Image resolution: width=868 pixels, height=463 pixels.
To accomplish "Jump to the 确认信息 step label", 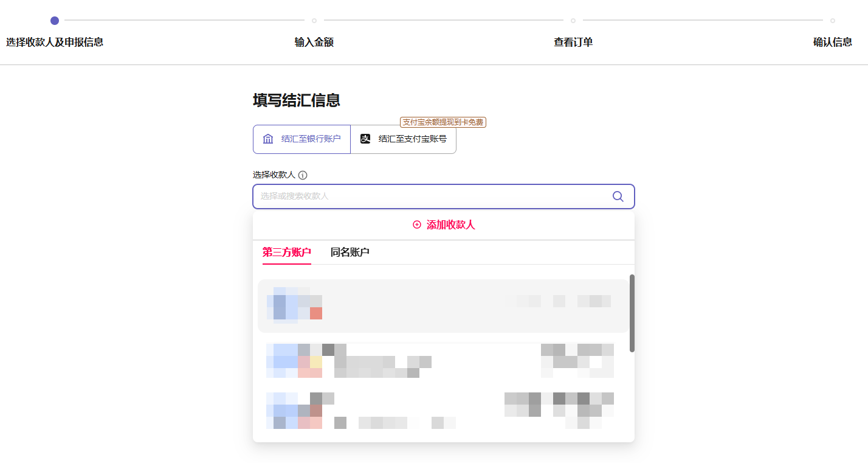I will 832,43.
